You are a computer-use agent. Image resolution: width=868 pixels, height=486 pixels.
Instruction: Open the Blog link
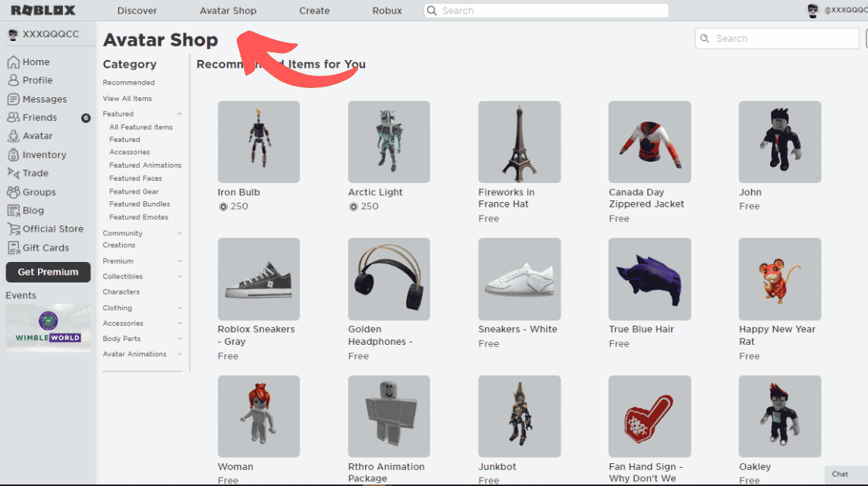[26, 210]
